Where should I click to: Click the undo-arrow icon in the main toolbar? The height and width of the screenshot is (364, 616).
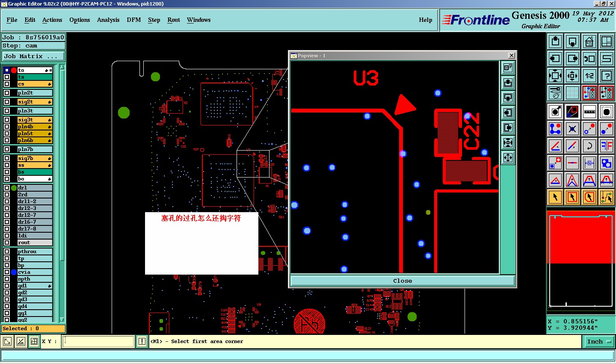[589, 59]
